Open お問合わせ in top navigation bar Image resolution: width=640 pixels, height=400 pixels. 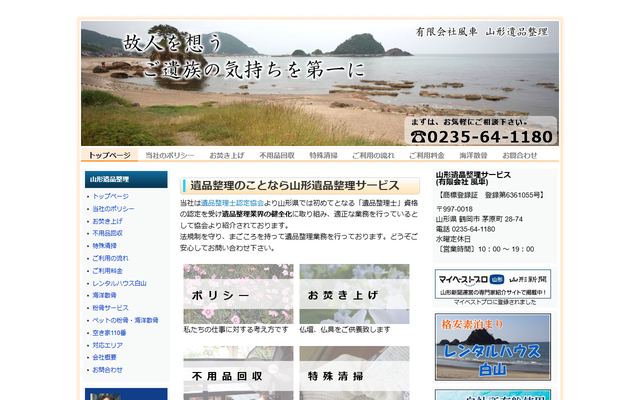(519, 156)
